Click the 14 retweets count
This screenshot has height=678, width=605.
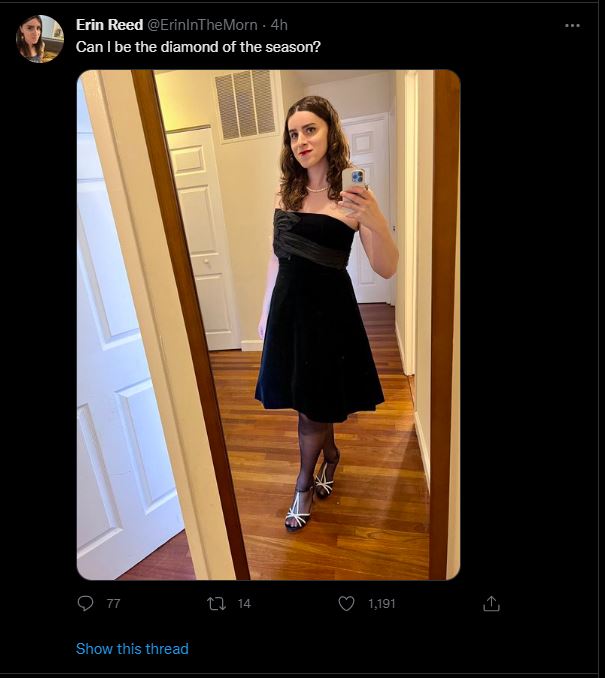tap(244, 604)
